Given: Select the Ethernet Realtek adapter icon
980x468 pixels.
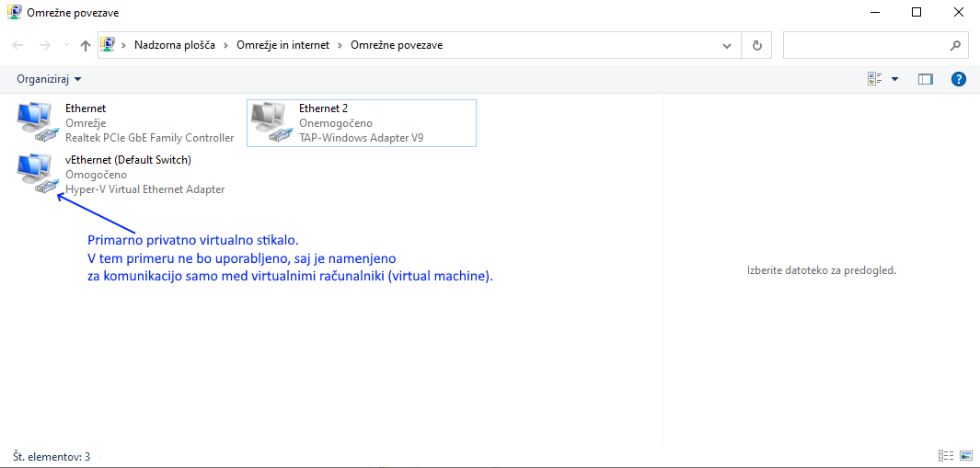Looking at the screenshot, I should [37, 122].
